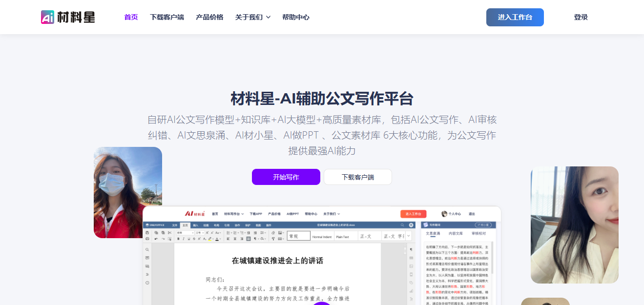The width and height of the screenshot is (644, 305).
Task: Open the nonprinting characters ¶ dropdown in the toolbar
Action: [x=256, y=239]
